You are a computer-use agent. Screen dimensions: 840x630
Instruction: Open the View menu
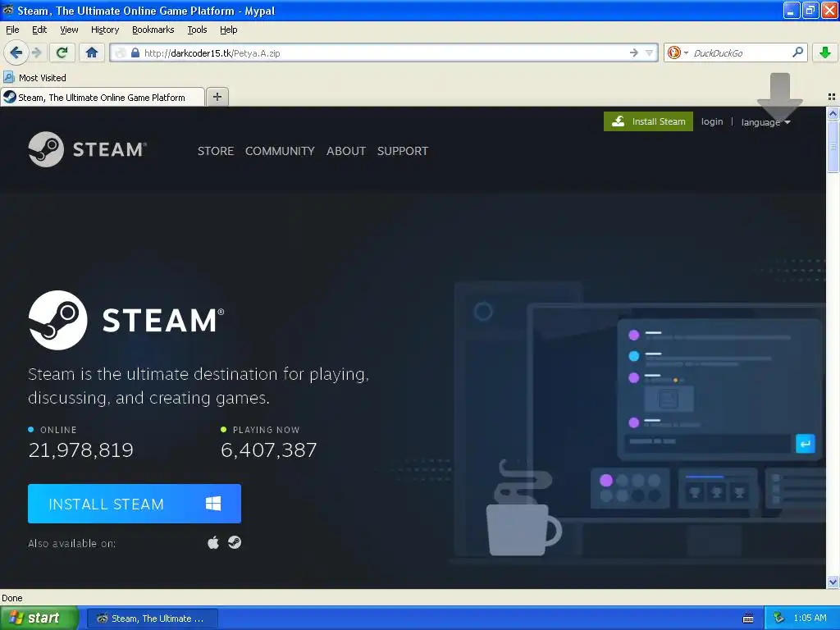tap(69, 30)
